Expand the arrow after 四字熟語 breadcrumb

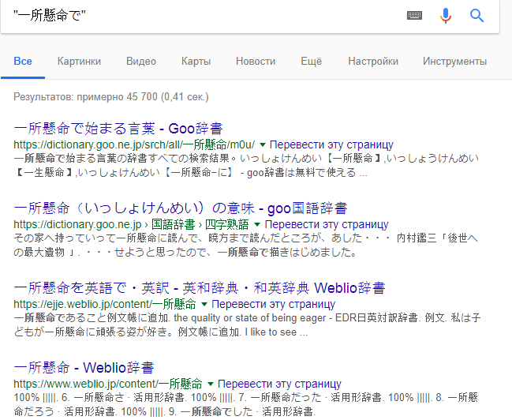(257, 224)
